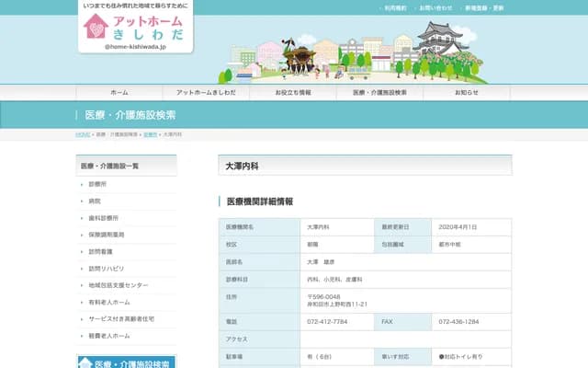Select サービス付き高齢者住宅 in the sidebar

pyautogui.click(x=121, y=318)
